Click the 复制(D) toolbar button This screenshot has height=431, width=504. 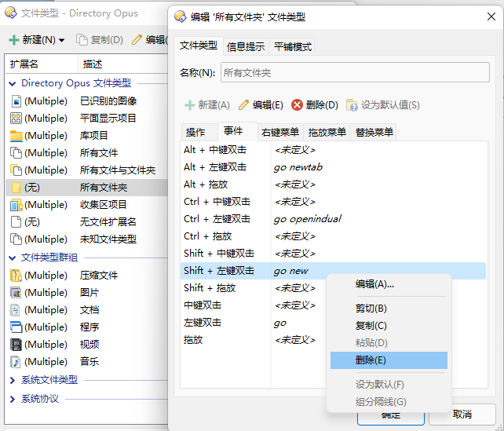[100, 40]
